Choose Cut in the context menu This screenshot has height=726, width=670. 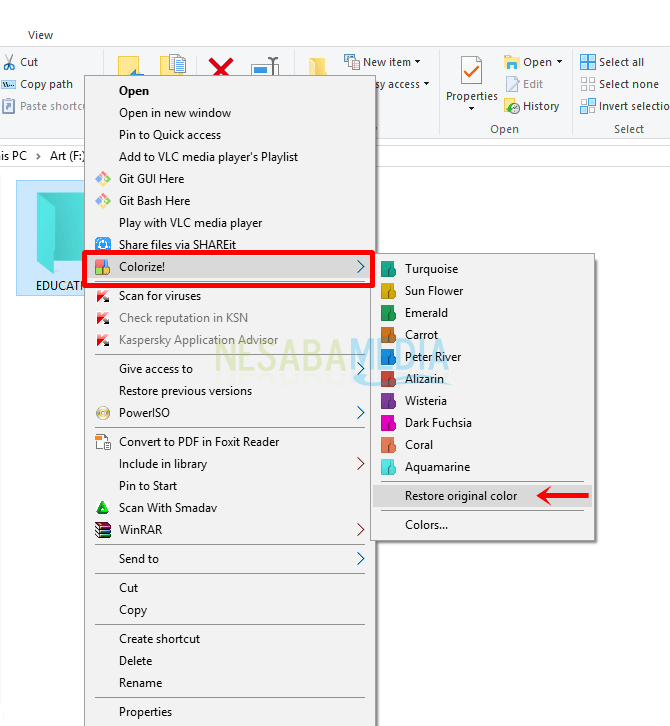(x=230, y=588)
